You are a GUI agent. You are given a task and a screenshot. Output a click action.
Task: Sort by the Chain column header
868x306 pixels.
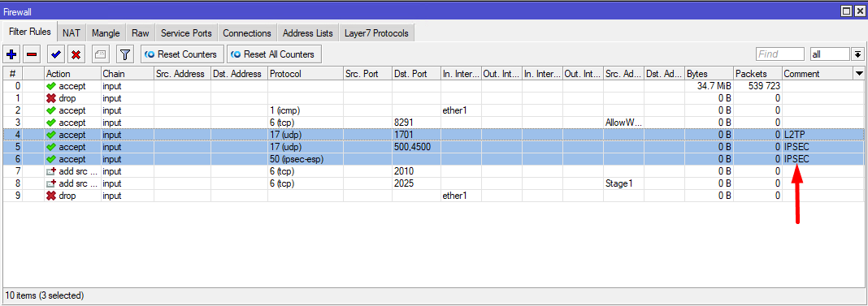tap(127, 74)
